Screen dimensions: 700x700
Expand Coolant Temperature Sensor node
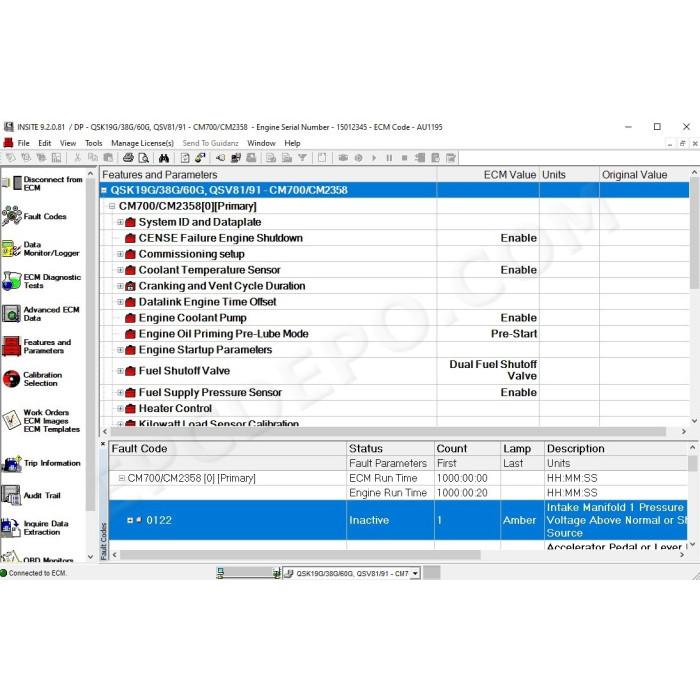(120, 270)
